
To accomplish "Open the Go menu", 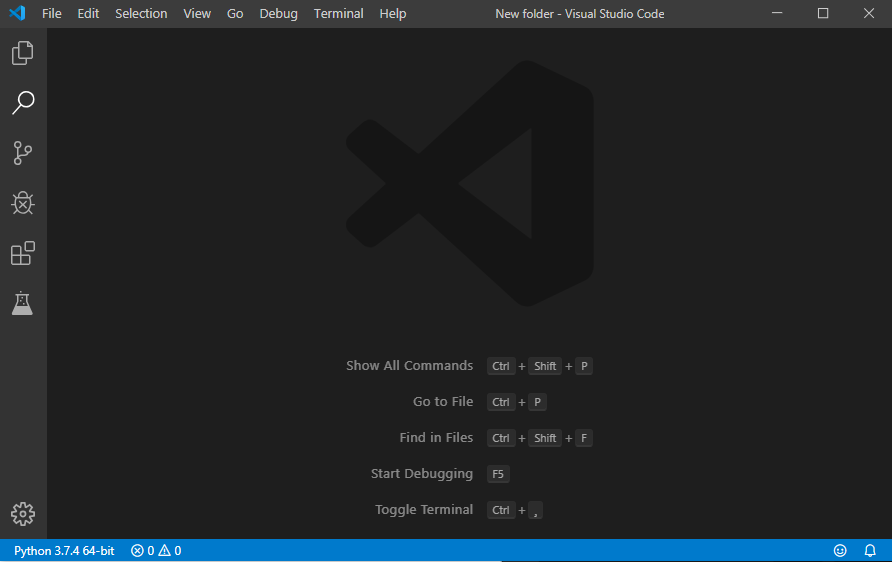I will 235,14.
